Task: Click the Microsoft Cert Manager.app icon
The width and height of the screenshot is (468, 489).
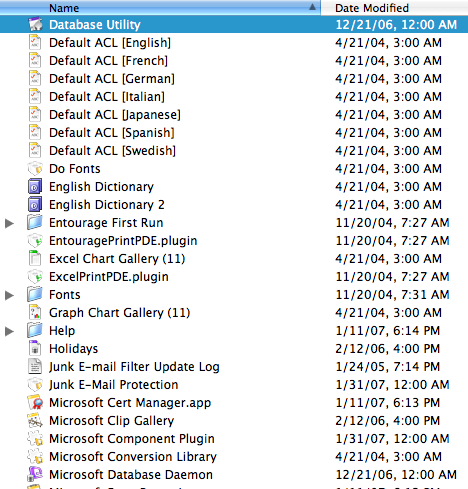Action: [35, 403]
